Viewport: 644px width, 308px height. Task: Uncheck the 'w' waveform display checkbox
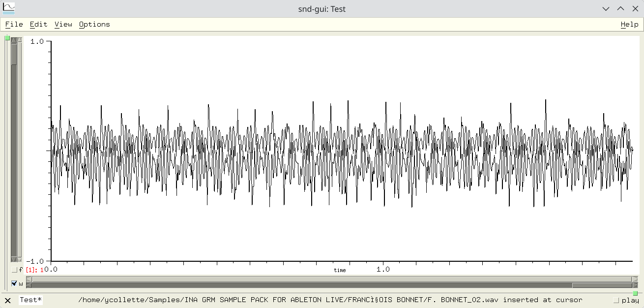coord(14,283)
